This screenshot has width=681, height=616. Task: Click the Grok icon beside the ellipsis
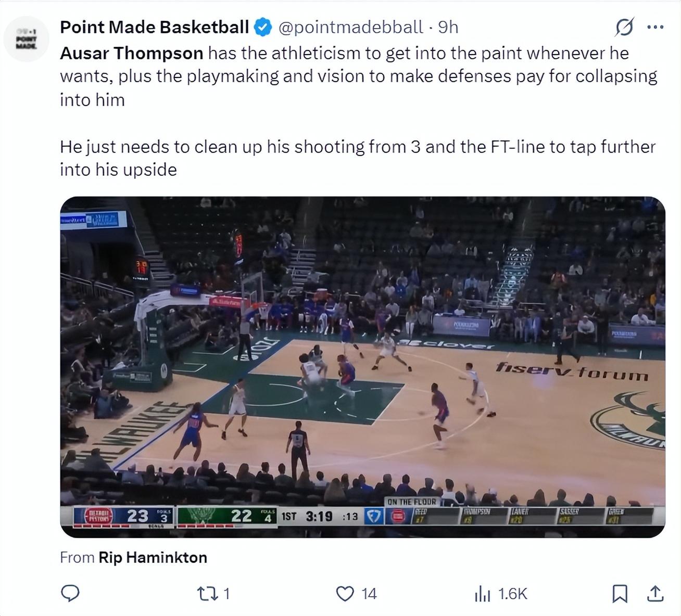pyautogui.click(x=624, y=27)
